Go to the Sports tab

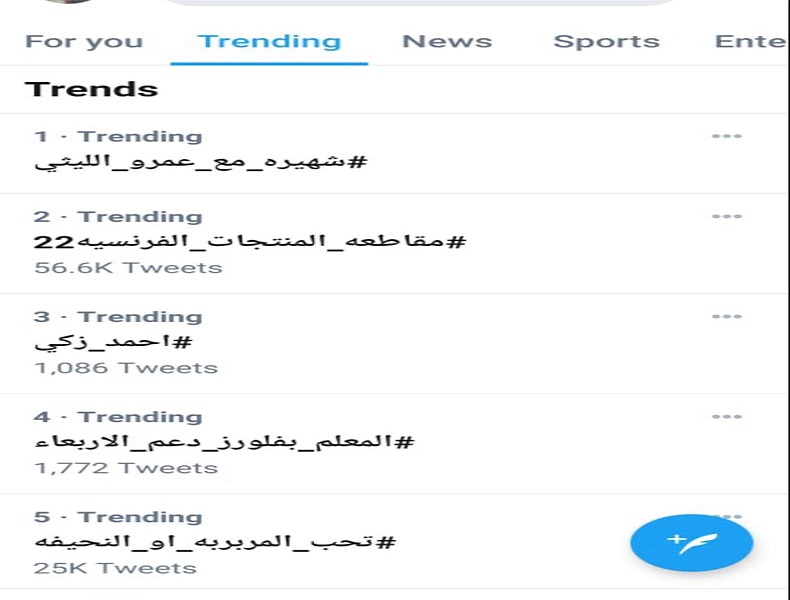point(606,42)
